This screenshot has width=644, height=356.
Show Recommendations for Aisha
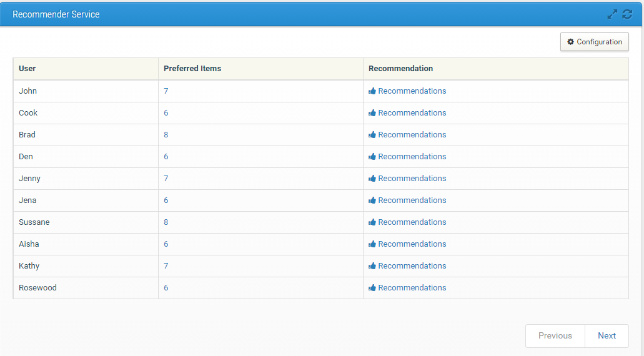[x=412, y=244]
